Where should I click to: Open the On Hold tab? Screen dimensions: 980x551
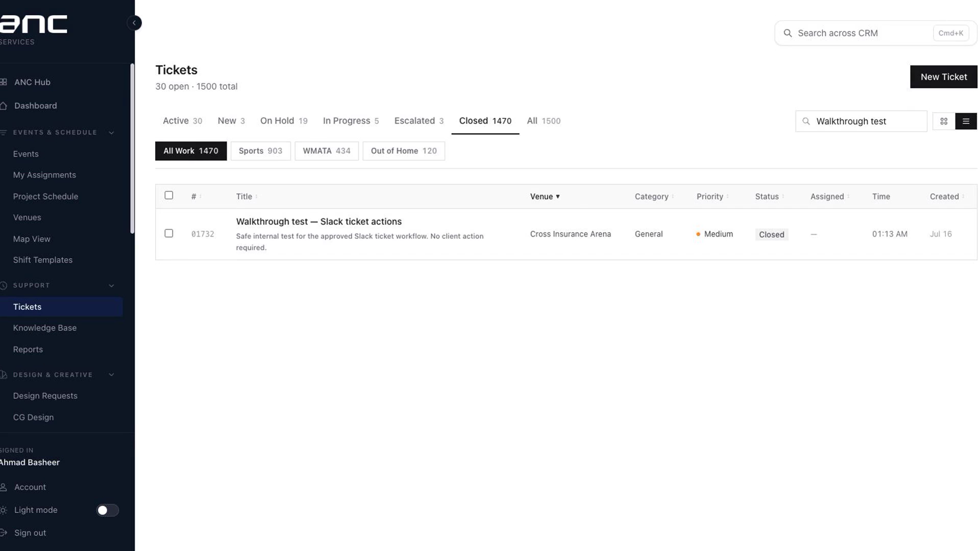point(284,121)
